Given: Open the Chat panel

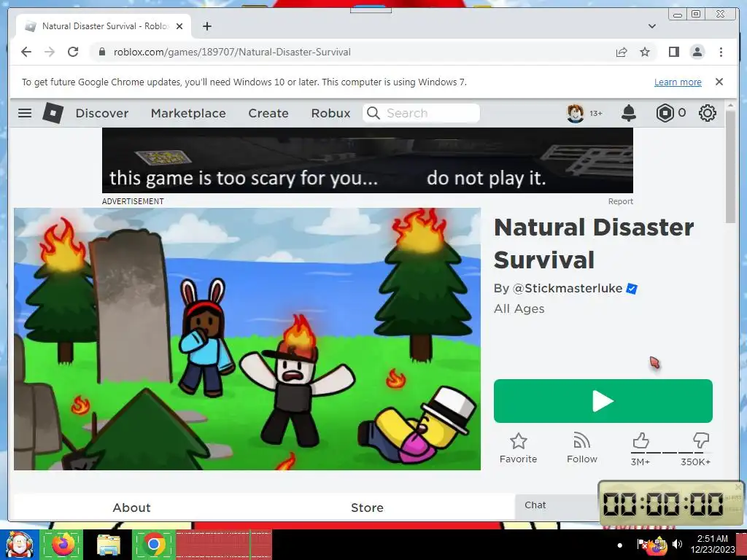Looking at the screenshot, I should tap(557, 506).
